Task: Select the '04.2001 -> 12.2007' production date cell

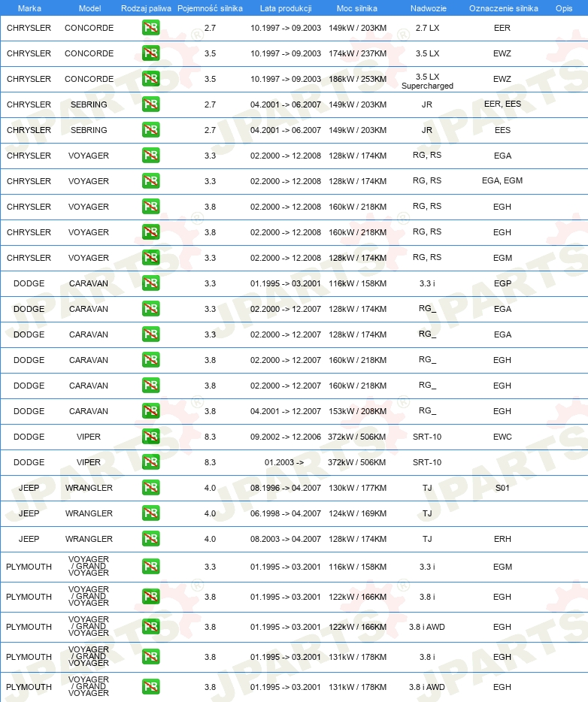Action: 286,411
